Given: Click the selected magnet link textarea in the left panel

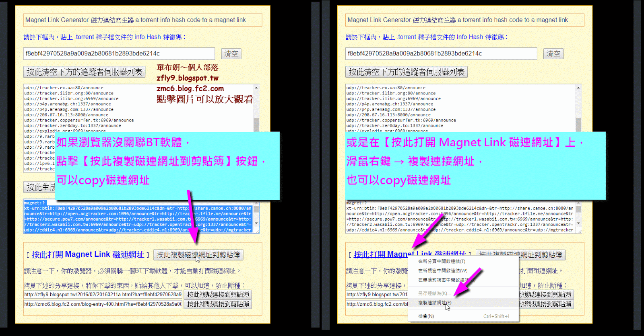Looking at the screenshot, I should coord(141,216).
